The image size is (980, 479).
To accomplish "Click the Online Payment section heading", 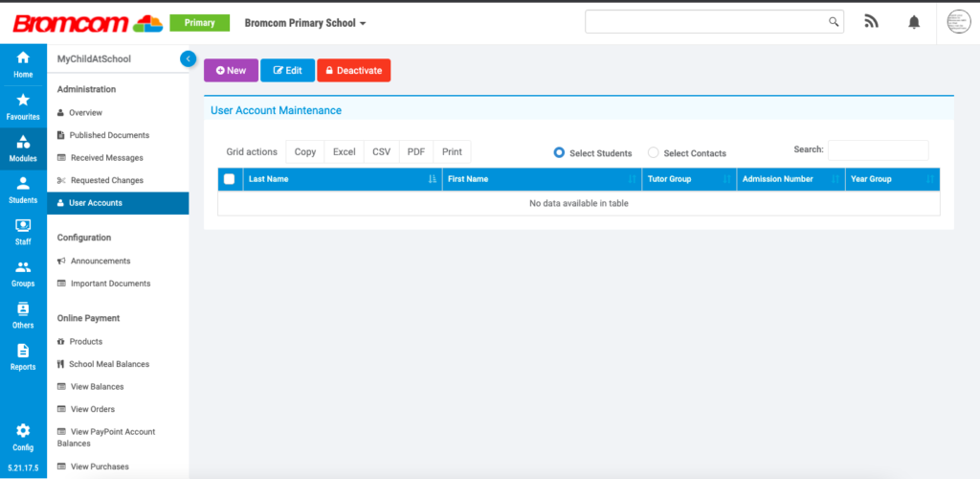I will tap(88, 318).
